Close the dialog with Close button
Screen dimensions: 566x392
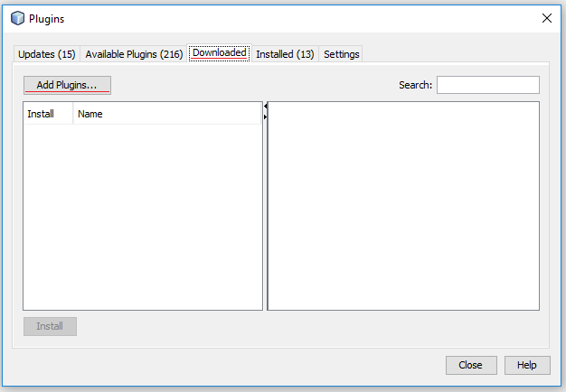(471, 365)
